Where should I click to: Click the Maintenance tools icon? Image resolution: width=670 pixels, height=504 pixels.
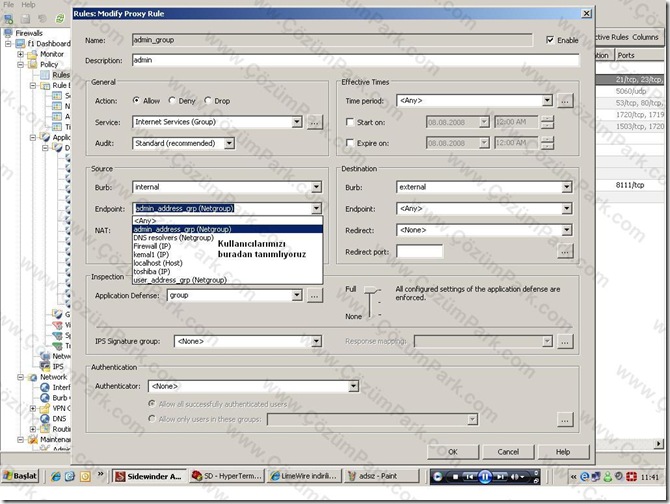[x=32, y=439]
